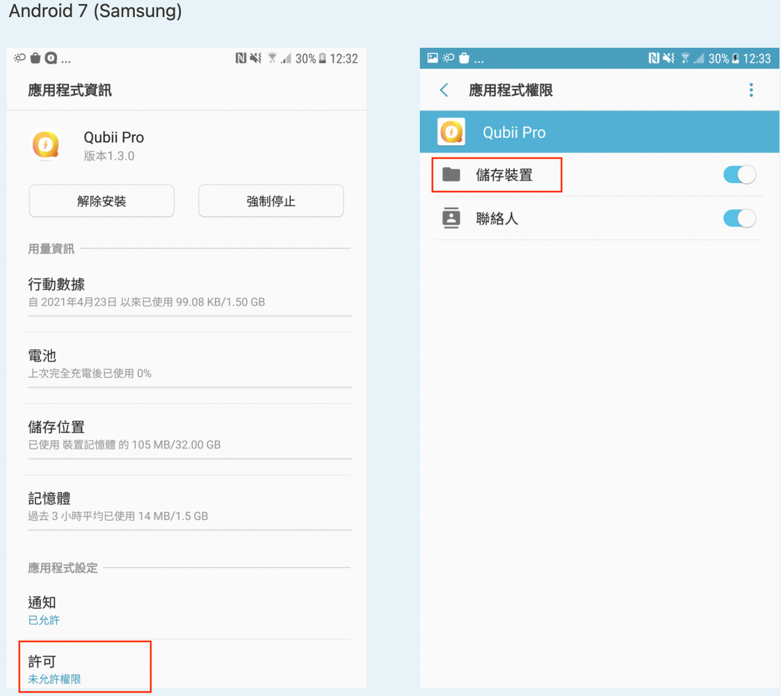The width and height of the screenshot is (784, 696).
Task: Toggle the contacts (聯絡人) permission switch
Action: (x=739, y=218)
